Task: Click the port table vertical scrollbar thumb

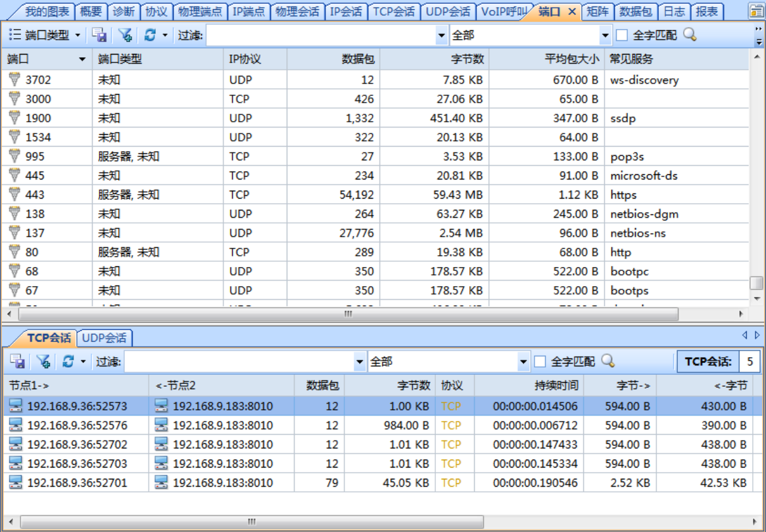Action: point(756,282)
